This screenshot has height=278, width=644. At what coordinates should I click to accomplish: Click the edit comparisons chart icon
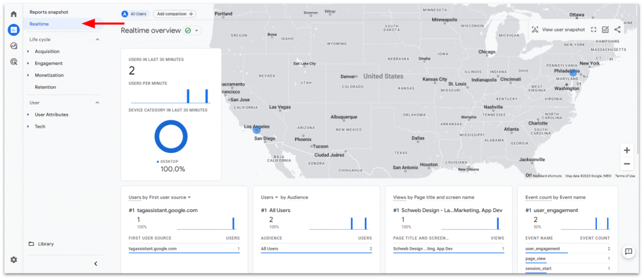click(605, 30)
